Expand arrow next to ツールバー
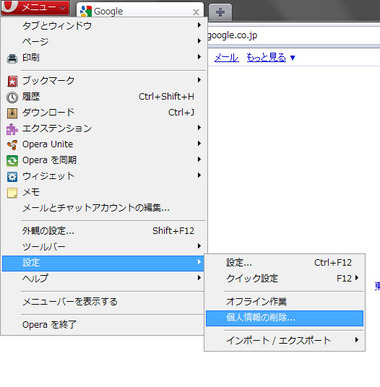 click(x=199, y=246)
